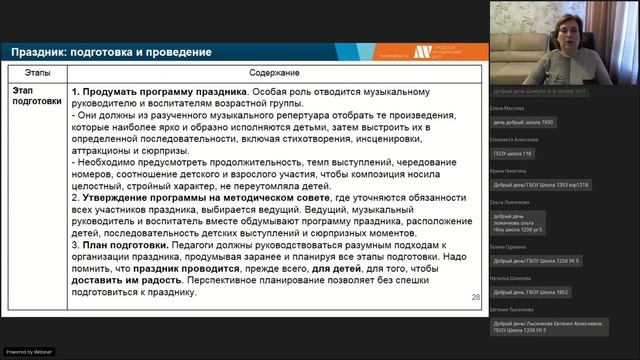Click the slide title 'Праздник: подготовка и проведение'
640x360 pixels.
[111, 52]
